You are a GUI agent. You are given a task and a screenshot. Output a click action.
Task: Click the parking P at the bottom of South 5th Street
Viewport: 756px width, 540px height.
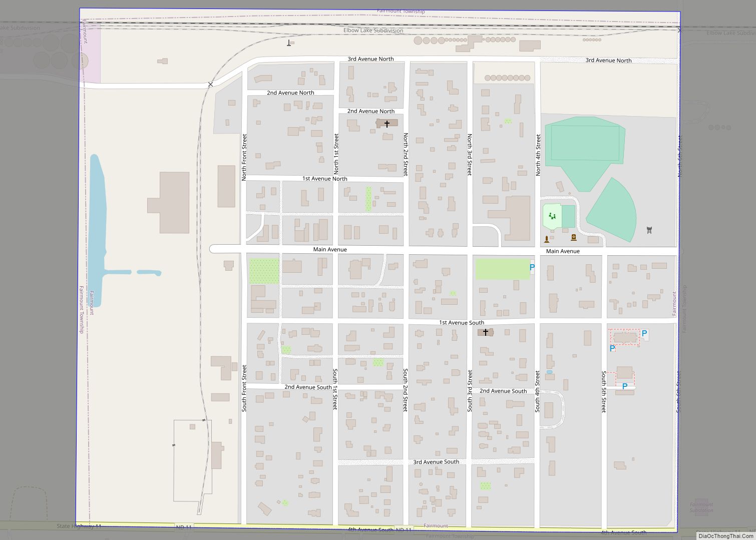(624, 386)
